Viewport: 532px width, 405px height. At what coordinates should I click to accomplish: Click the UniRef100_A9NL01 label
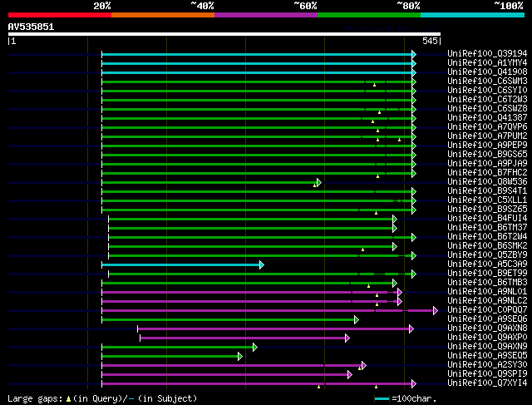(x=487, y=292)
